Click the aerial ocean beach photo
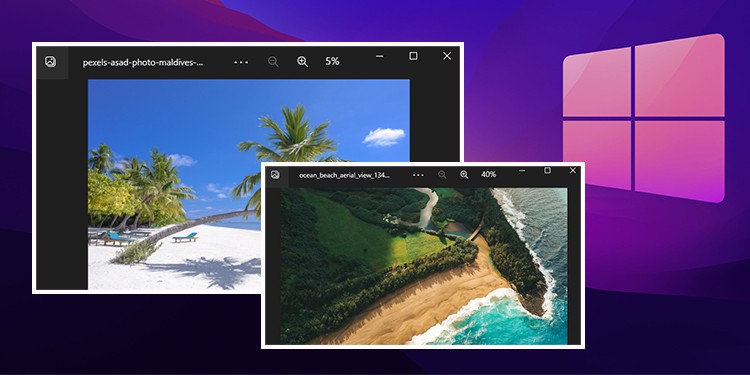The height and width of the screenshot is (375, 750). (x=423, y=266)
